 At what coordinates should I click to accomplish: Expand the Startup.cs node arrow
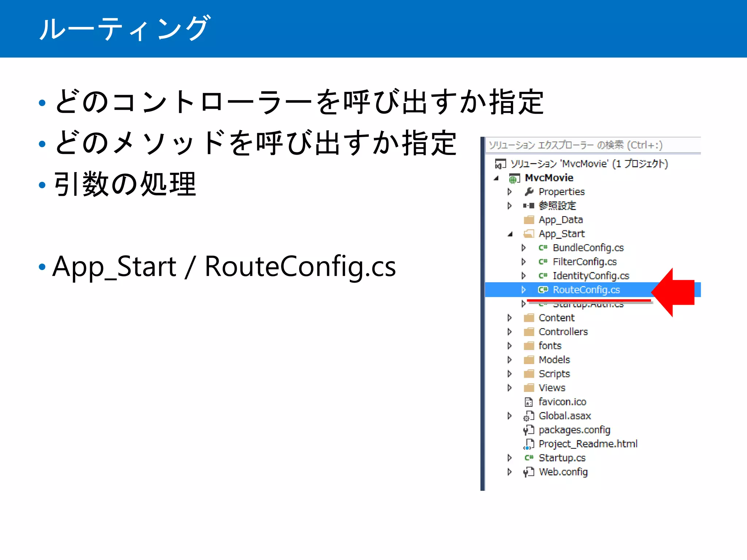(510, 458)
